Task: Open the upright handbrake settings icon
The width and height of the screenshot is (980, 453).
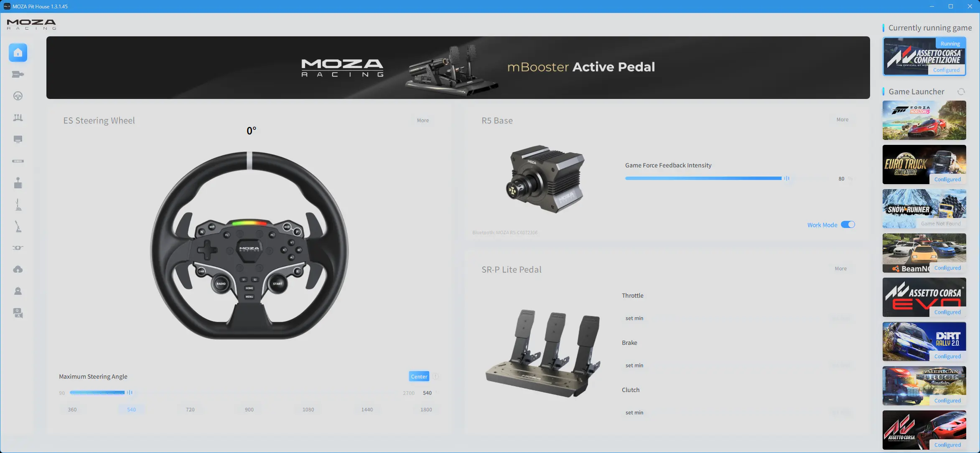Action: coord(18,205)
